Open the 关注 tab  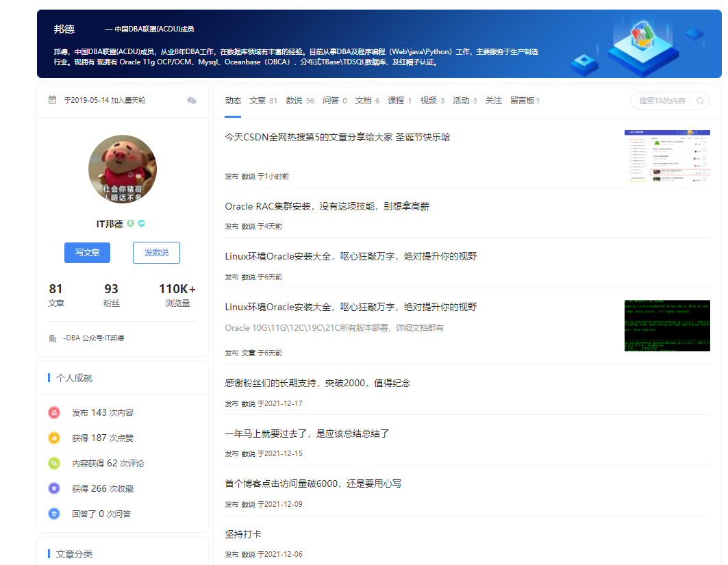click(x=494, y=101)
